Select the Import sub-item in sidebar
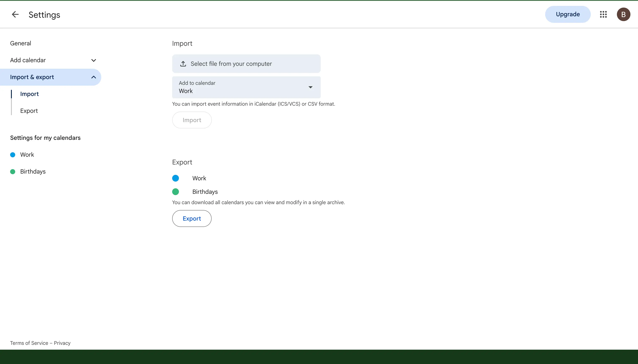Screen dimensions: 638x364 (x=30, y=94)
